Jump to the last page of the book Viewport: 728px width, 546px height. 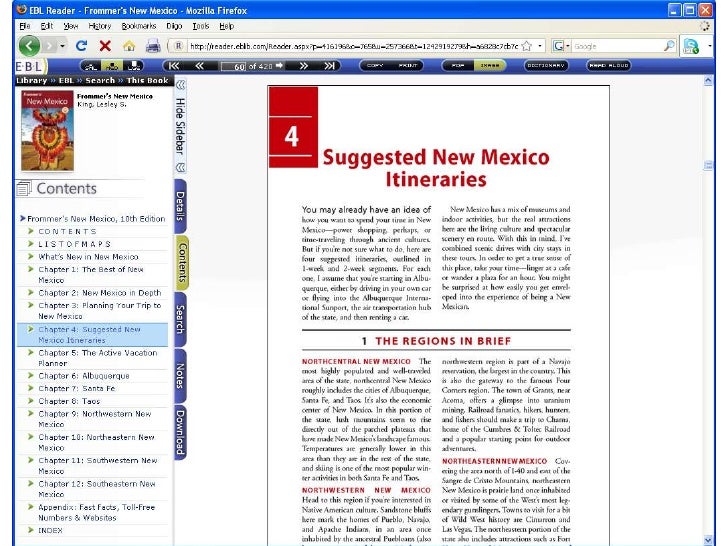(x=329, y=66)
